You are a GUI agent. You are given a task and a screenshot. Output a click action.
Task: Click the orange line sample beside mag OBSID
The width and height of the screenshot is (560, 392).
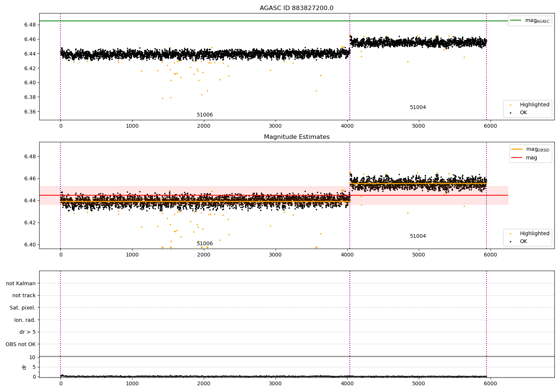516,149
